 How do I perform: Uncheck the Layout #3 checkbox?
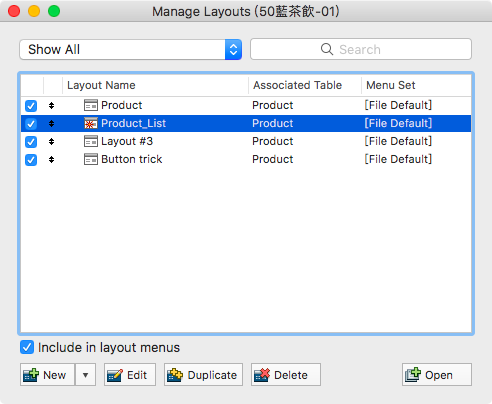pos(31,142)
